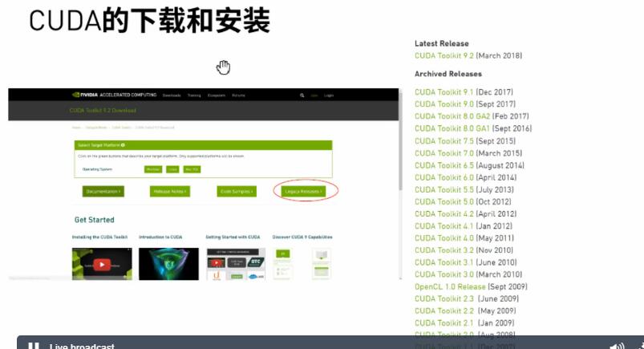
Task: Mute the video with the speaker icon
Action: click(616, 346)
